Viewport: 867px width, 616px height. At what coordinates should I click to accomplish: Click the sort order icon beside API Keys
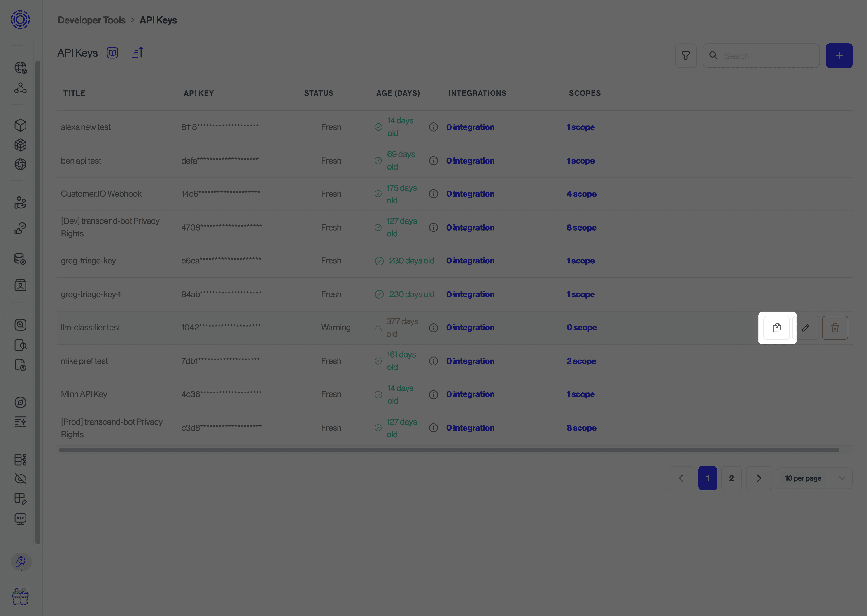point(138,53)
